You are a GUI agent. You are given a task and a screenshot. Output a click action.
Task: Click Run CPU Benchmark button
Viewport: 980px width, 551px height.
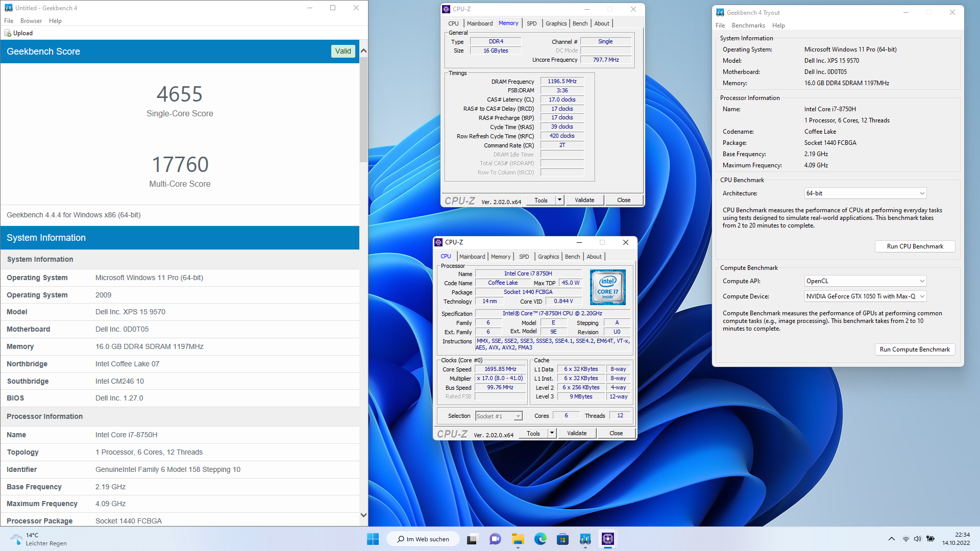tap(915, 246)
